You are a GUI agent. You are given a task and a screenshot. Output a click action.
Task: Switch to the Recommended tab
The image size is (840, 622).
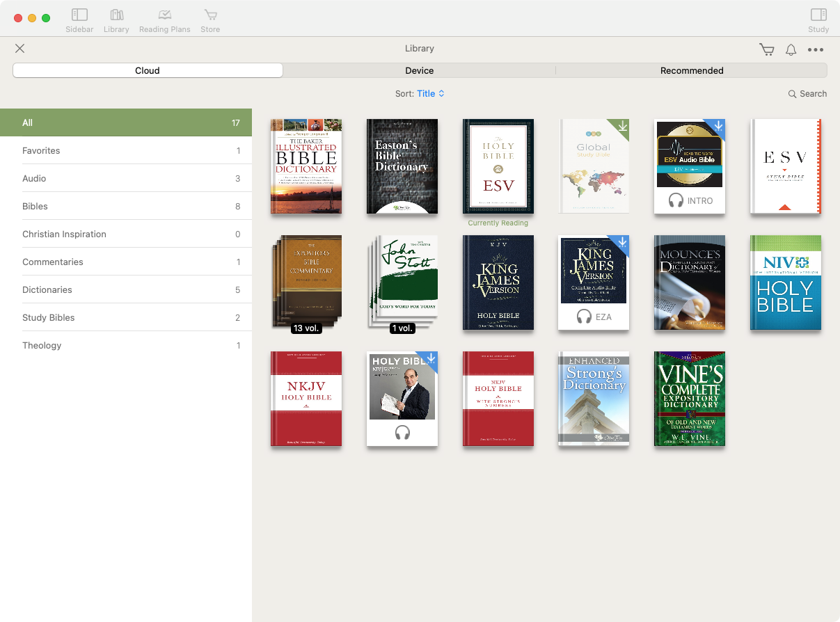tap(692, 70)
